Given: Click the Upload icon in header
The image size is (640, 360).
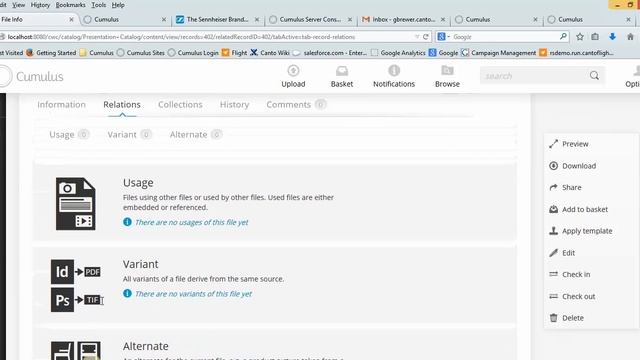Looking at the screenshot, I should 293,71.
